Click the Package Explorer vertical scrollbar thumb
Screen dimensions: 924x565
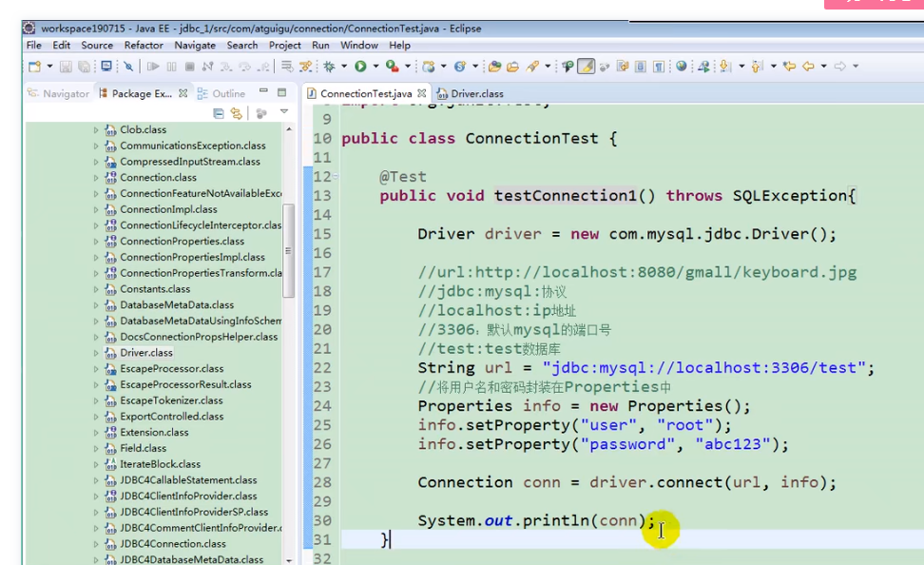pos(288,251)
